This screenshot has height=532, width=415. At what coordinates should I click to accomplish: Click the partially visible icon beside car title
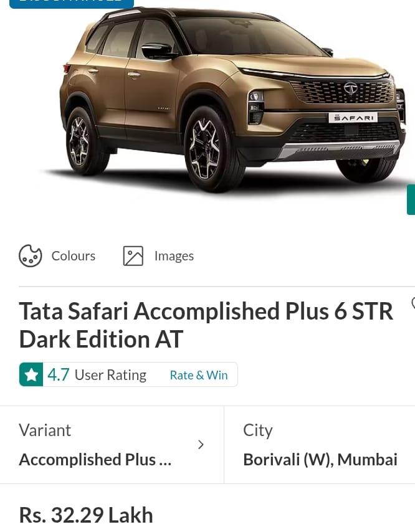point(413,303)
